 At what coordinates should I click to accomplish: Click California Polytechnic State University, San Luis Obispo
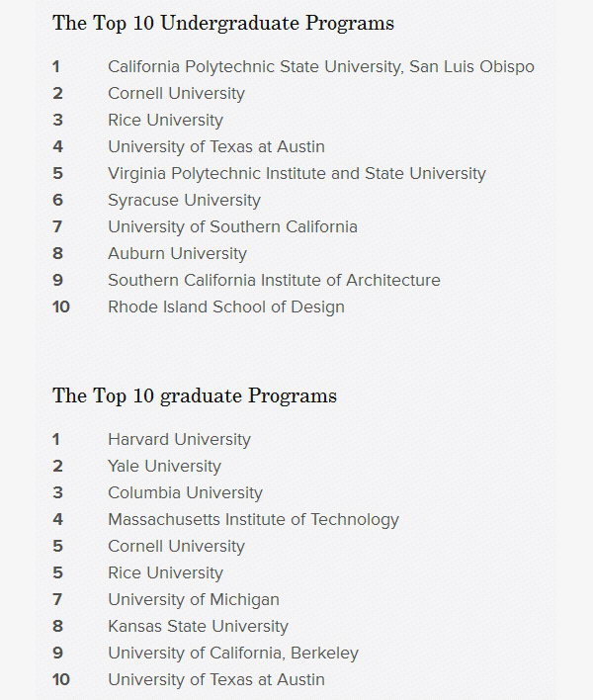click(x=320, y=67)
